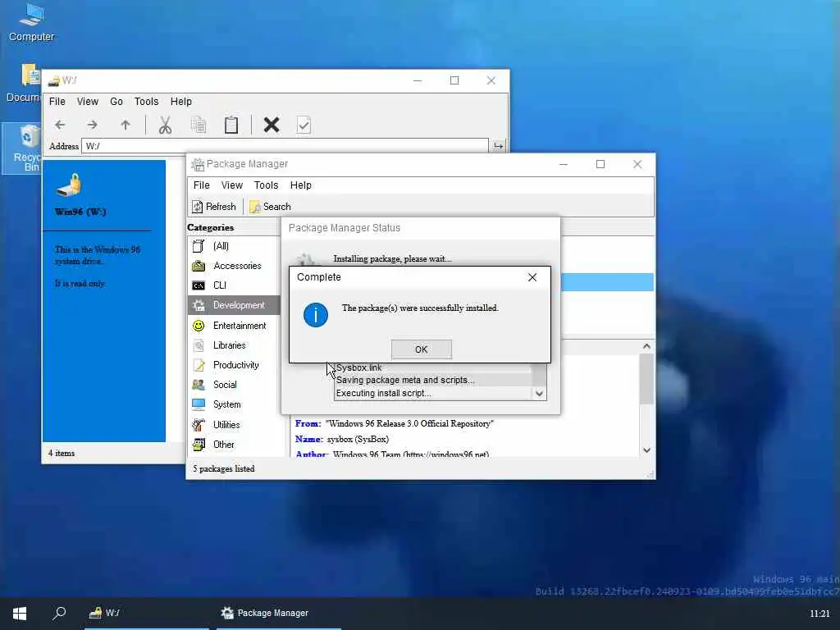This screenshot has width=840, height=630.
Task: Maximize the Package Manager window
Action: click(x=600, y=164)
